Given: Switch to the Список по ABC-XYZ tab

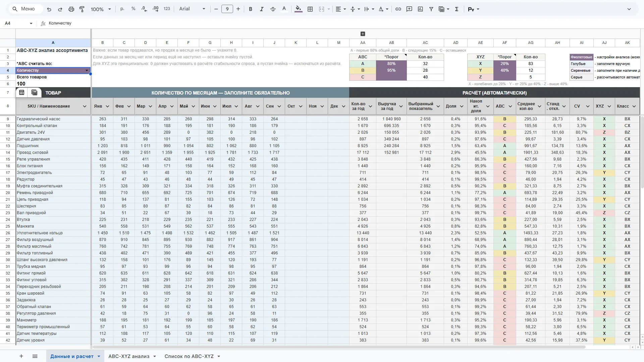Looking at the screenshot, I should [189, 356].
